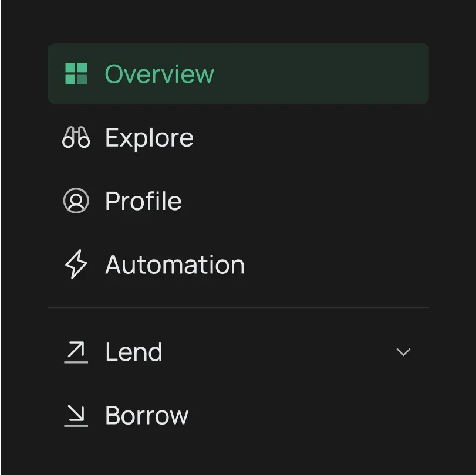Expand the Lend submenu chevron
Image resolution: width=476 pixels, height=475 pixels.
(x=403, y=352)
